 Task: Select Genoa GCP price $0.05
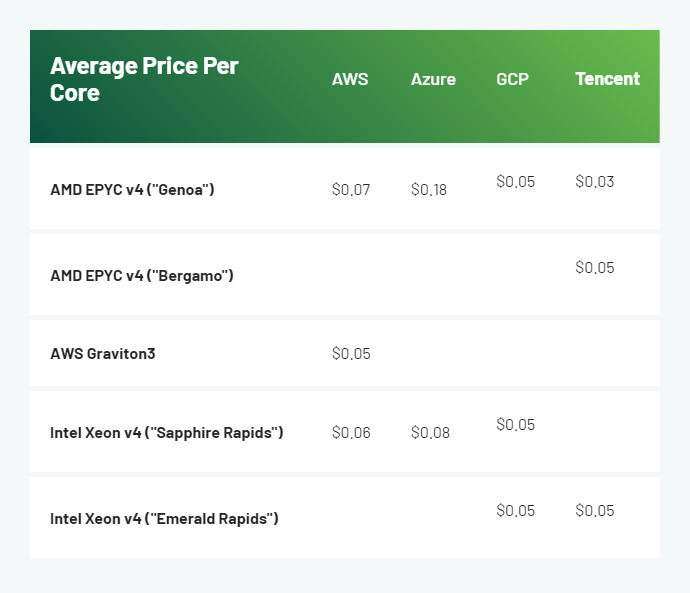[515, 181]
